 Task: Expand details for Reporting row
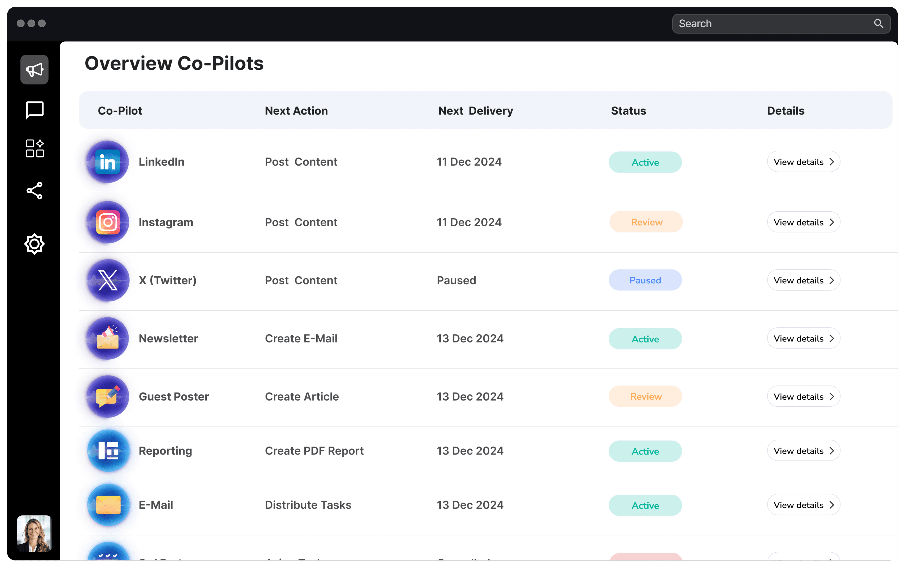coord(803,451)
